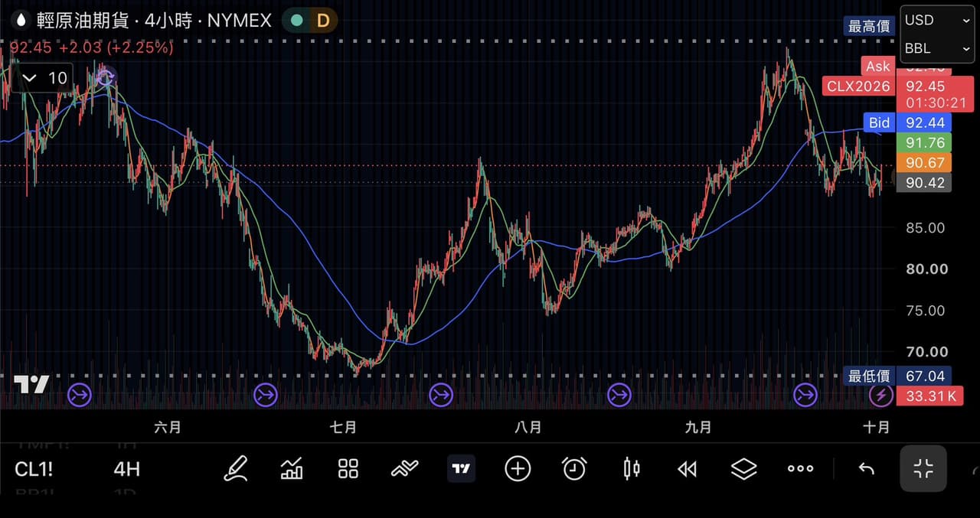Click the undo arrow icon
The height and width of the screenshot is (518, 980).
tap(867, 469)
